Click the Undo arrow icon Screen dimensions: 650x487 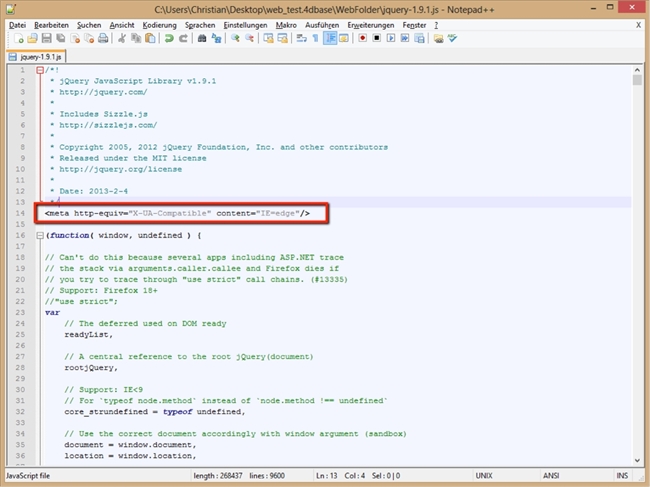pos(168,38)
